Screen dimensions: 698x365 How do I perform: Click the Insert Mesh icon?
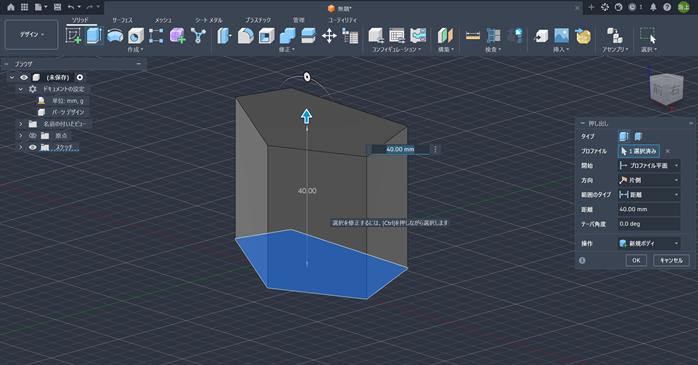582,36
